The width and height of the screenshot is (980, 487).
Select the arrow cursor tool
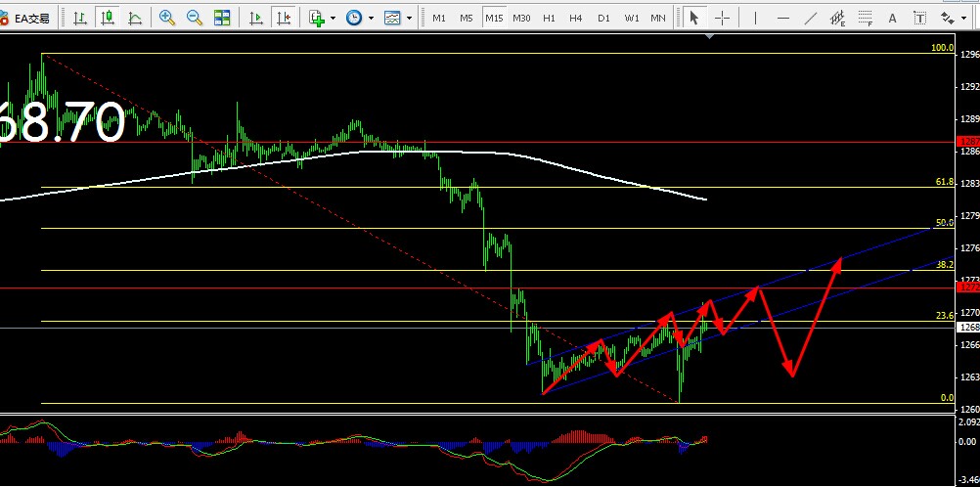[x=693, y=19]
